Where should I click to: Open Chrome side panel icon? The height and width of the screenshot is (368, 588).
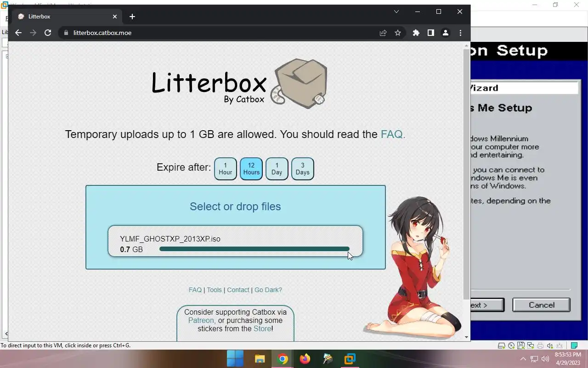tap(431, 33)
